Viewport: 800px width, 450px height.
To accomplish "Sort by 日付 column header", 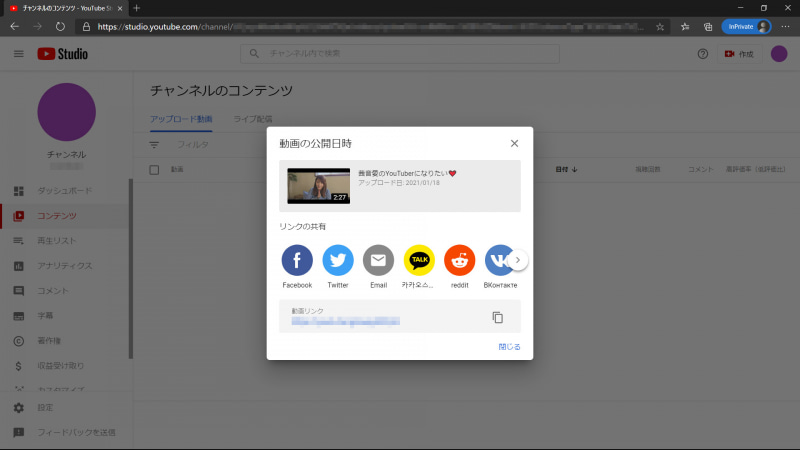I will (x=566, y=169).
